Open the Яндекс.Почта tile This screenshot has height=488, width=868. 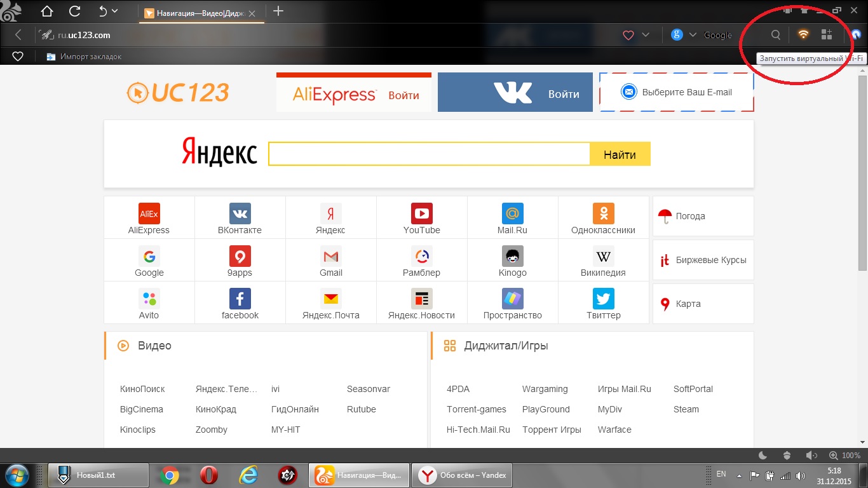[330, 303]
